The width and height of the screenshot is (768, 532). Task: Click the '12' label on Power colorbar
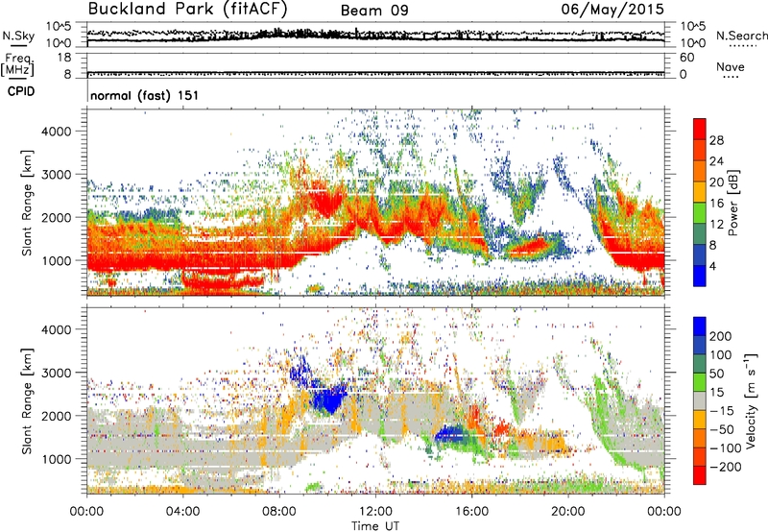pos(716,225)
